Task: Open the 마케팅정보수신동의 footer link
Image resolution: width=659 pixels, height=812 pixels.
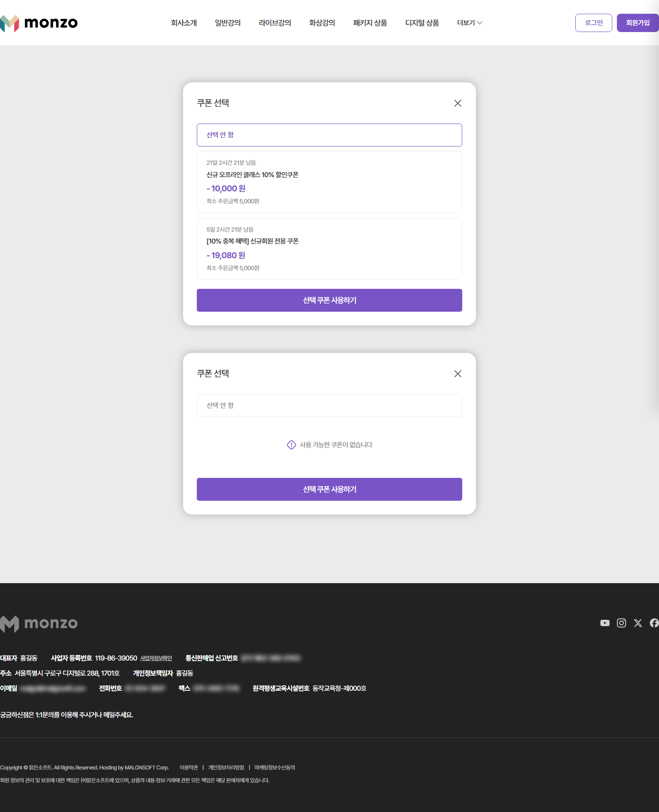Action: (x=275, y=768)
